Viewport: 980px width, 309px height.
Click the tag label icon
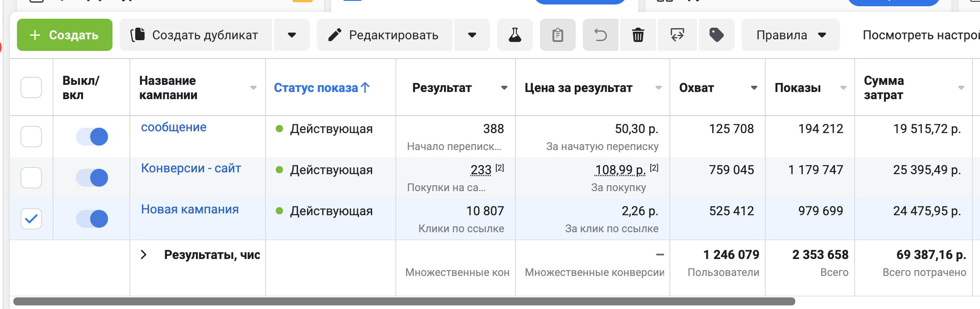(716, 35)
